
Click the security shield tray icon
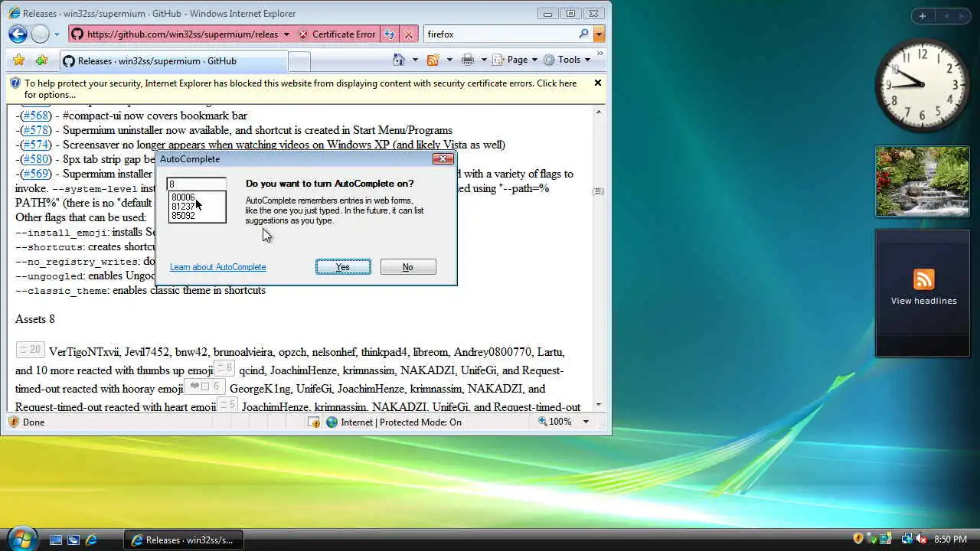(x=858, y=540)
